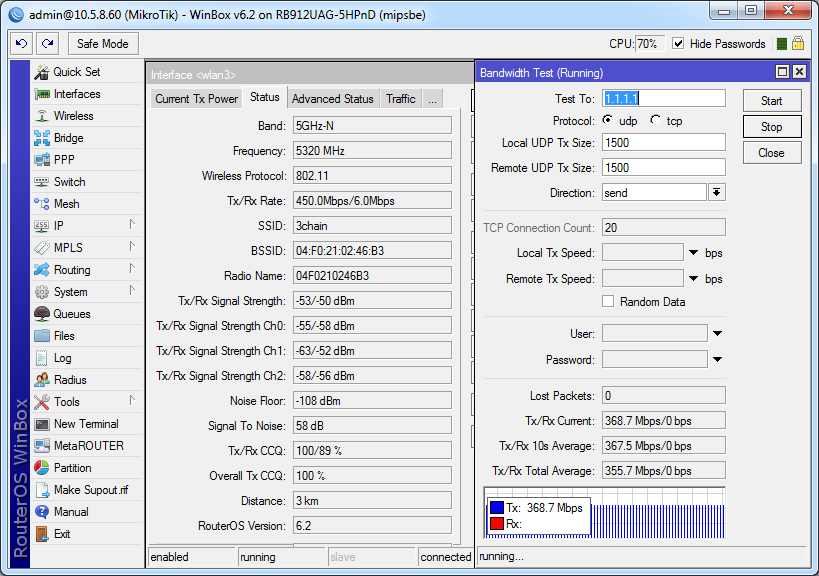Select the tcp protocol radio button
This screenshot has width=819, height=576.
click(x=655, y=120)
